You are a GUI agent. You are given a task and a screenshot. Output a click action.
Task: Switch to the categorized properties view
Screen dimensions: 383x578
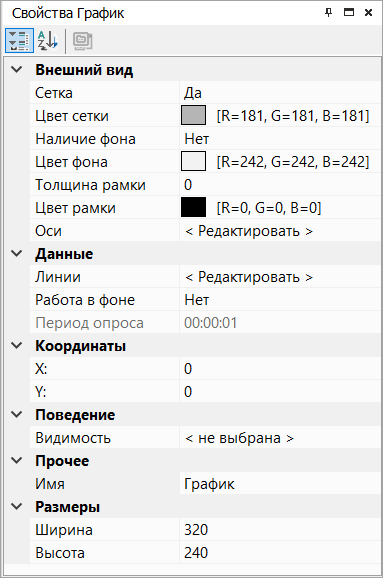[19, 41]
